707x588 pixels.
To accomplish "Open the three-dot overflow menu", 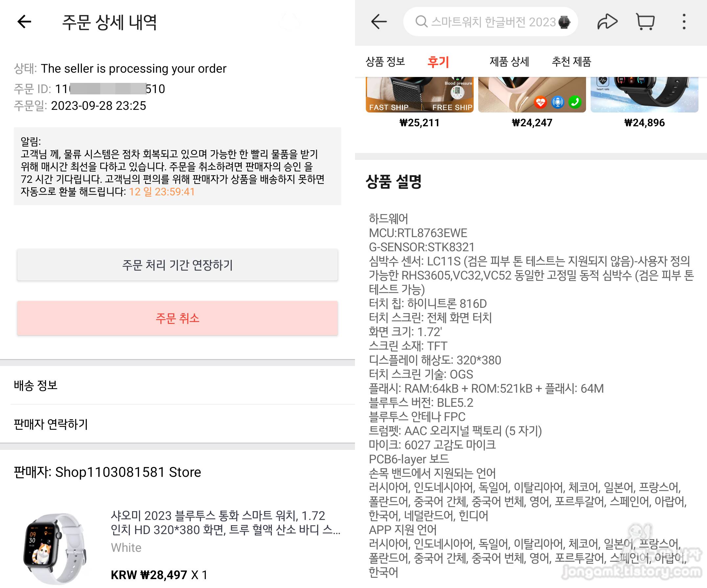I will coord(684,22).
